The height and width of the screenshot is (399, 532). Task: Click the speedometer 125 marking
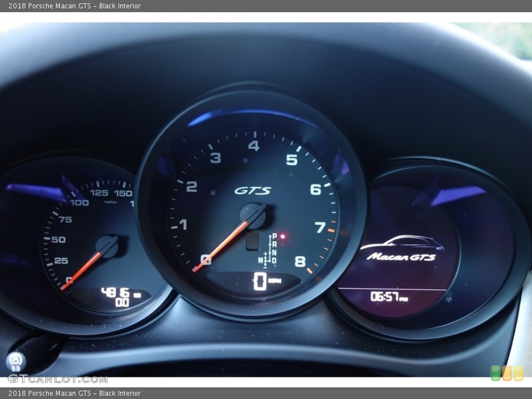(99, 193)
